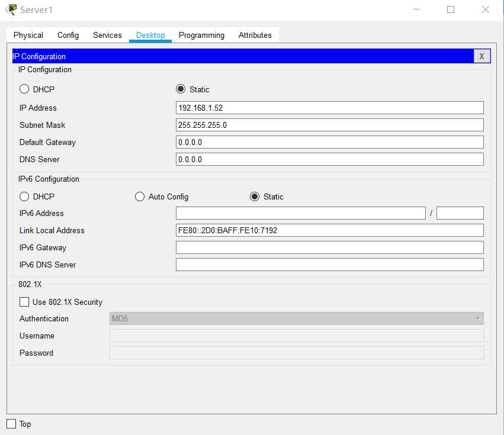
Task: Click the Server1 window title text
Action: 36,10
